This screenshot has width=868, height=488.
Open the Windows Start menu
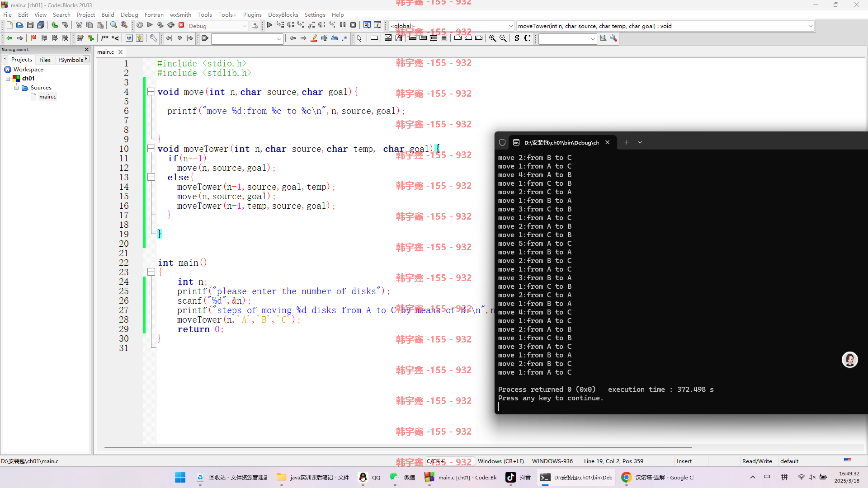click(180, 477)
